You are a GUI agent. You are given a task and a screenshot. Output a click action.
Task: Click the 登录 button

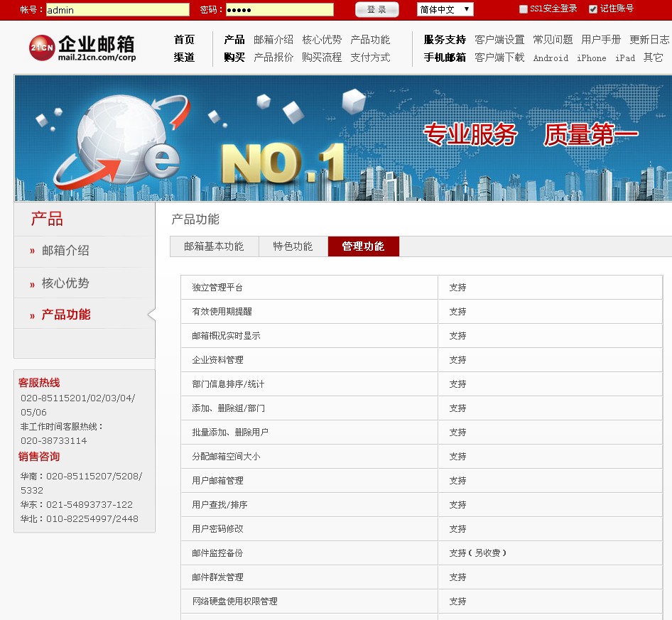tap(376, 9)
